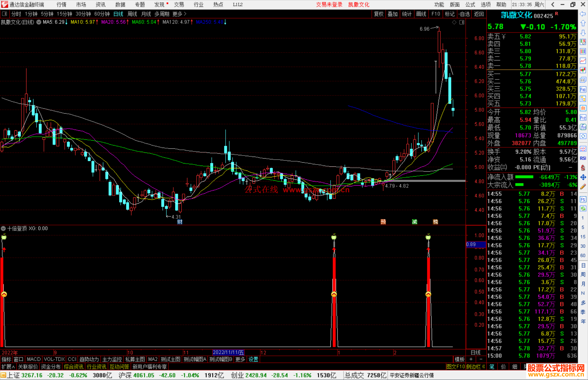588x380 pixels.
Task: Toggle the round button beside 凯撒文化(日线) label
Action: click(39, 22)
